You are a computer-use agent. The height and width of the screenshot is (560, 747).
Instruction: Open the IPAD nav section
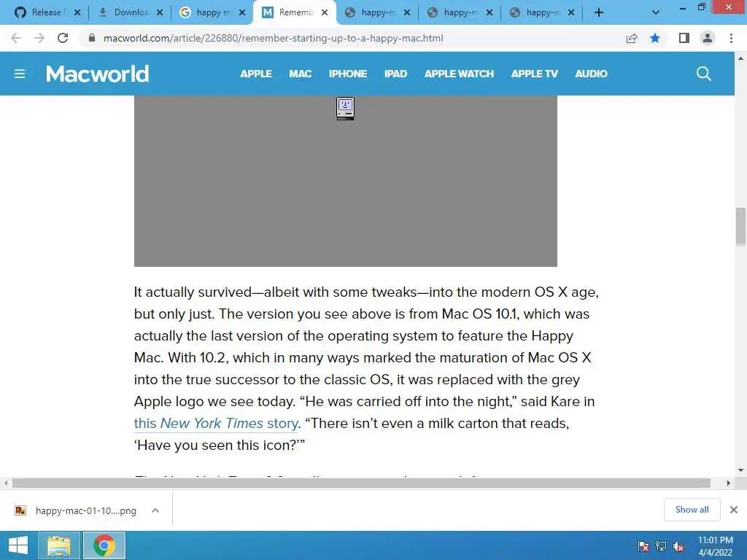tap(395, 74)
